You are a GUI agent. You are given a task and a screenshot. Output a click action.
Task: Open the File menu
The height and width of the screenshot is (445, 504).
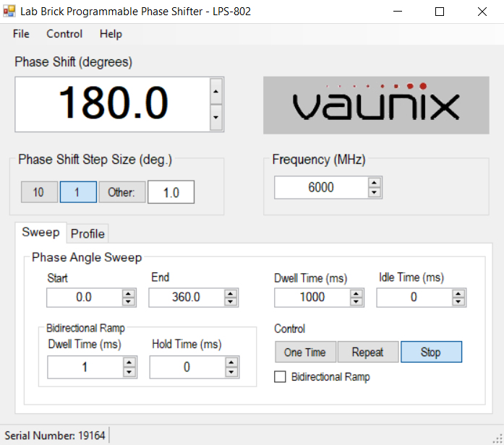coord(21,34)
